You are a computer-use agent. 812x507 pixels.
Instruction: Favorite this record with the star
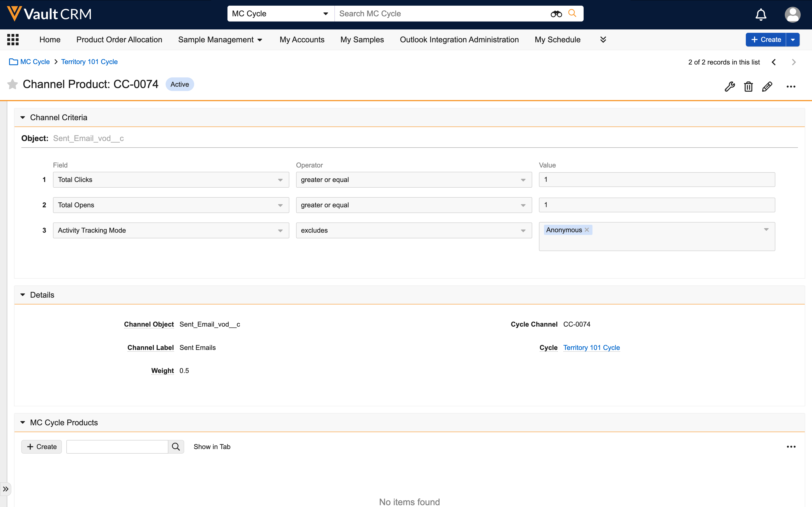[x=12, y=84]
